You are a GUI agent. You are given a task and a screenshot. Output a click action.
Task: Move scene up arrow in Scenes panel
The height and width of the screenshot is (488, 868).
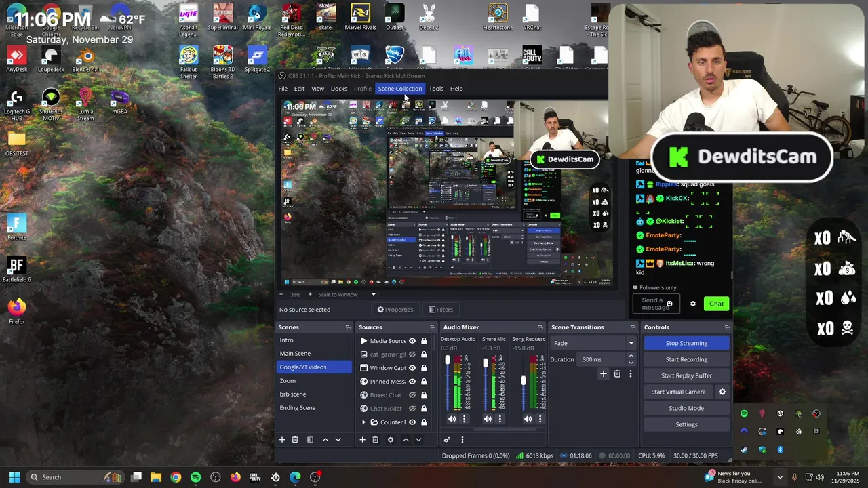325,440
